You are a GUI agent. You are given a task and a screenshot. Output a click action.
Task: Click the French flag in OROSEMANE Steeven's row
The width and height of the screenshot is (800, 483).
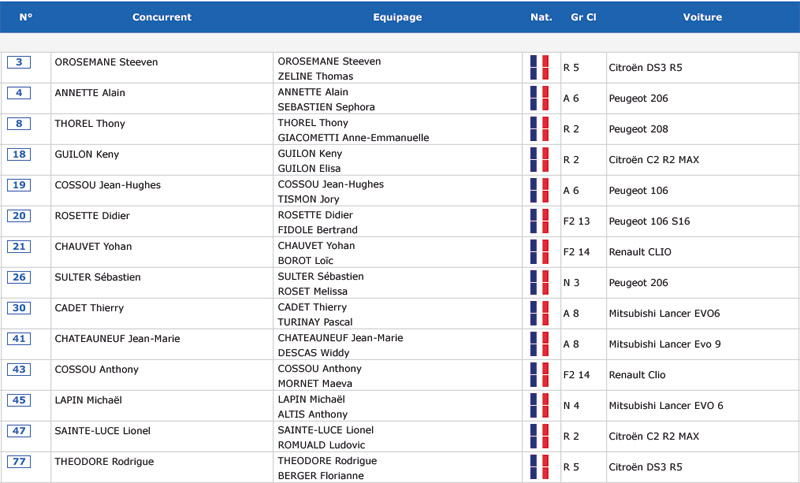539,67
